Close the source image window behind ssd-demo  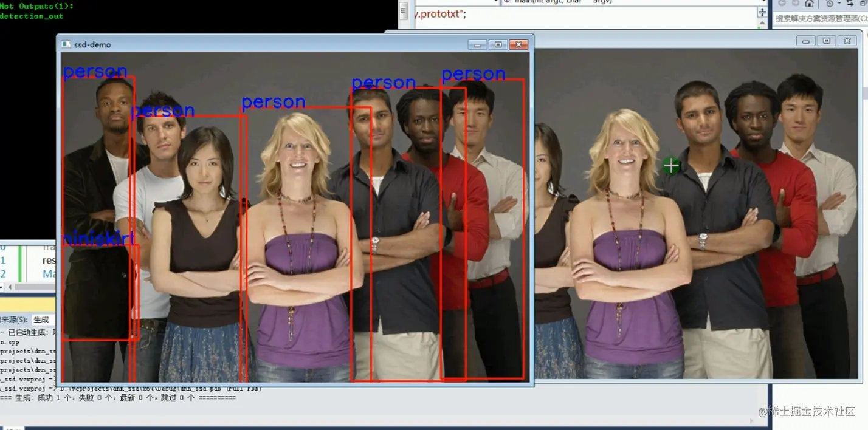[847, 41]
